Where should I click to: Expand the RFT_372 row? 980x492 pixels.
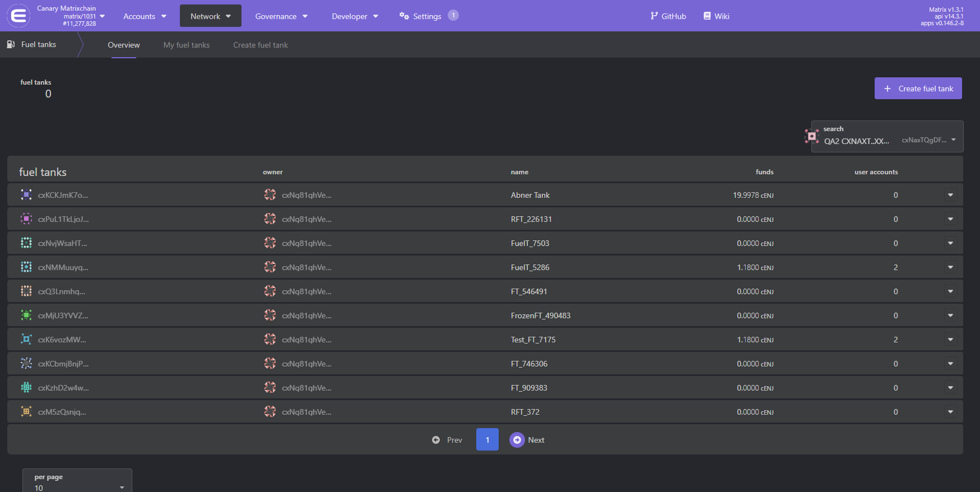[x=950, y=412]
